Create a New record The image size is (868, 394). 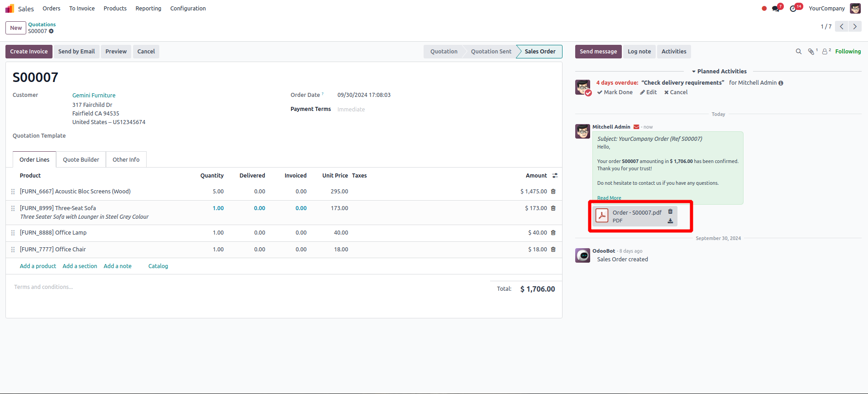tap(16, 28)
